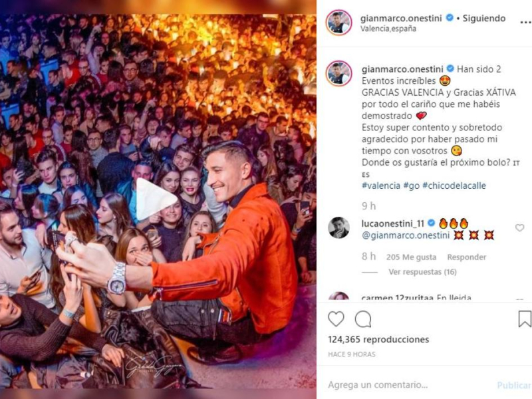The height and width of the screenshot is (399, 532).
Task: View the 205 Me gusta likes list
Action: pyautogui.click(x=411, y=257)
